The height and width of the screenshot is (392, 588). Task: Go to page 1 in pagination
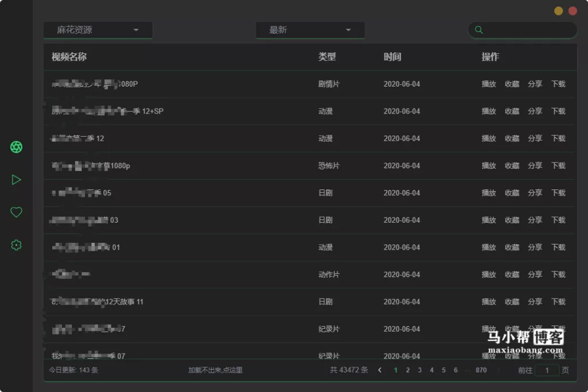click(396, 370)
